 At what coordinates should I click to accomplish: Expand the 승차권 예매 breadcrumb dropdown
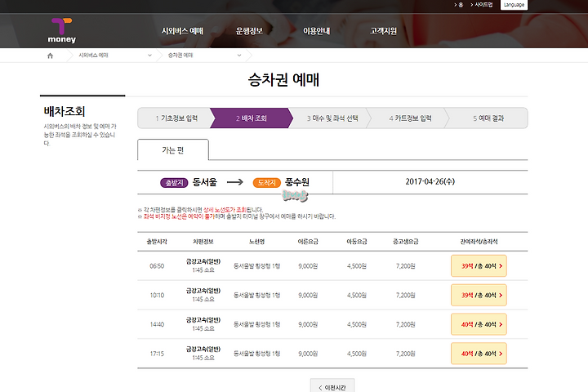(x=239, y=56)
